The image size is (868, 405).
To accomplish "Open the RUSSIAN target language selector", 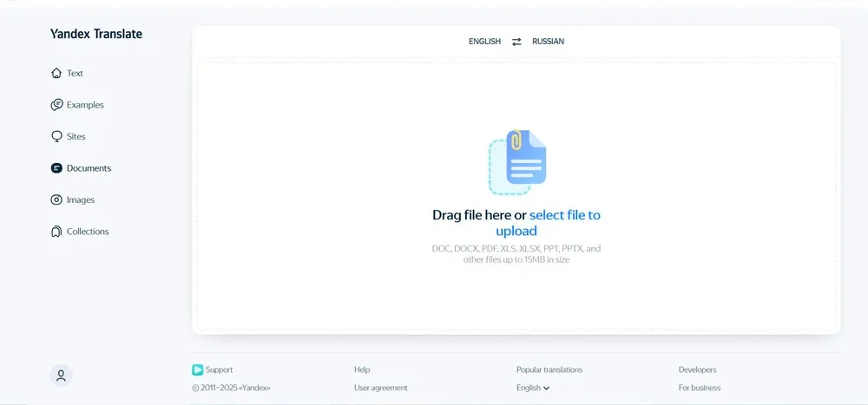I will [548, 42].
